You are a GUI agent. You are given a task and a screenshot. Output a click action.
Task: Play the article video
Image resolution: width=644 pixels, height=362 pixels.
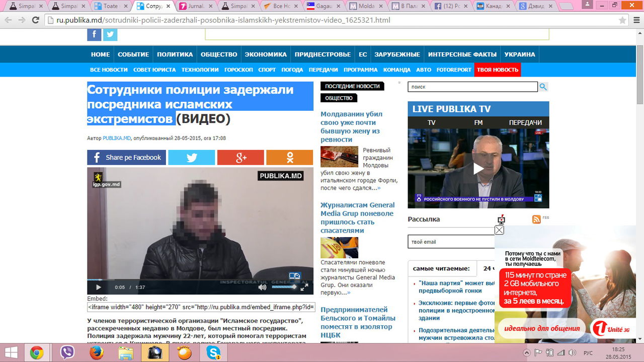tap(98, 287)
